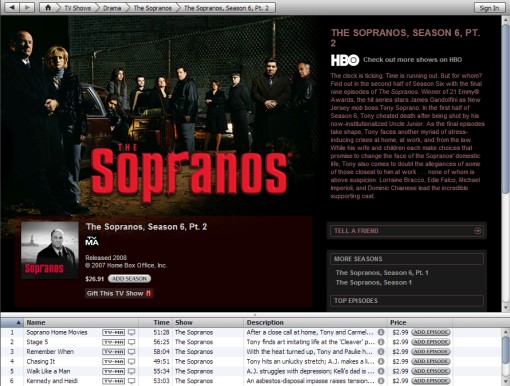The width and height of the screenshot is (510, 386).
Task: Open the Sopranos season cover thumbnail
Action: coord(50,250)
